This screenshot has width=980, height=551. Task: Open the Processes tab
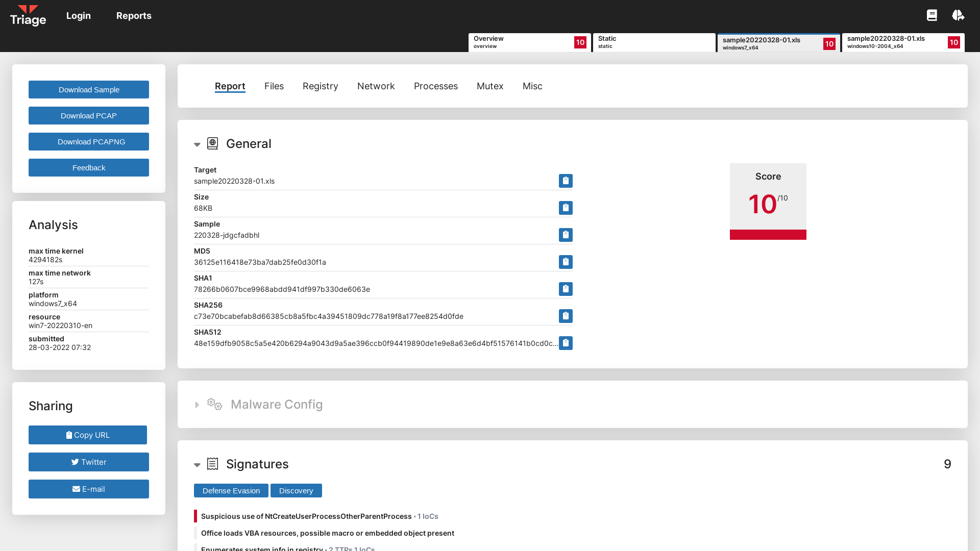(x=436, y=86)
